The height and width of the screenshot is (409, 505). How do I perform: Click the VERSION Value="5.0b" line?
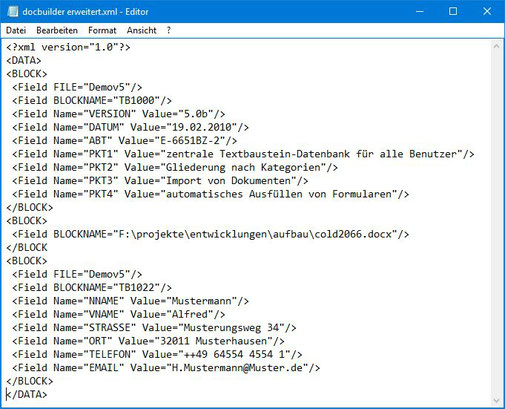click(x=118, y=114)
